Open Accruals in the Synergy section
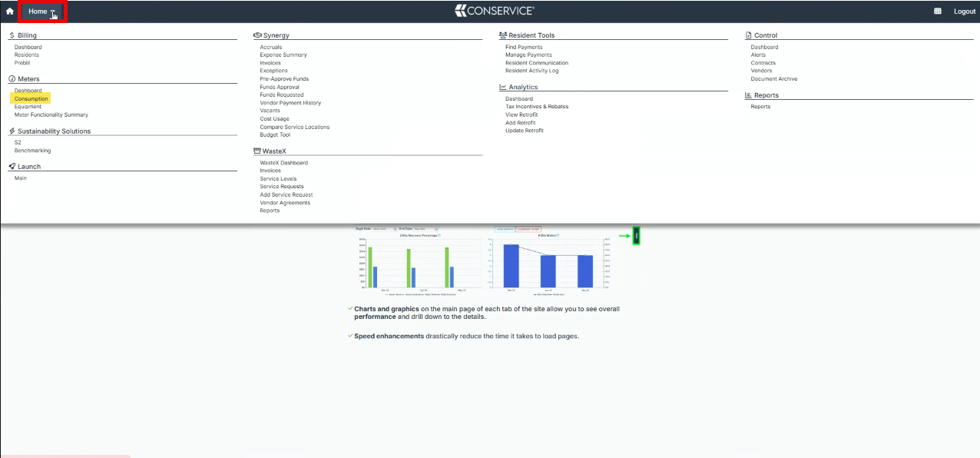Viewport: 980px width, 458px height. (x=271, y=47)
